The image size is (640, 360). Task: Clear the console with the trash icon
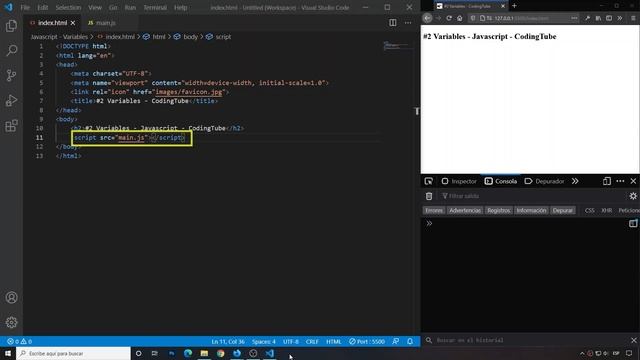coord(429,196)
